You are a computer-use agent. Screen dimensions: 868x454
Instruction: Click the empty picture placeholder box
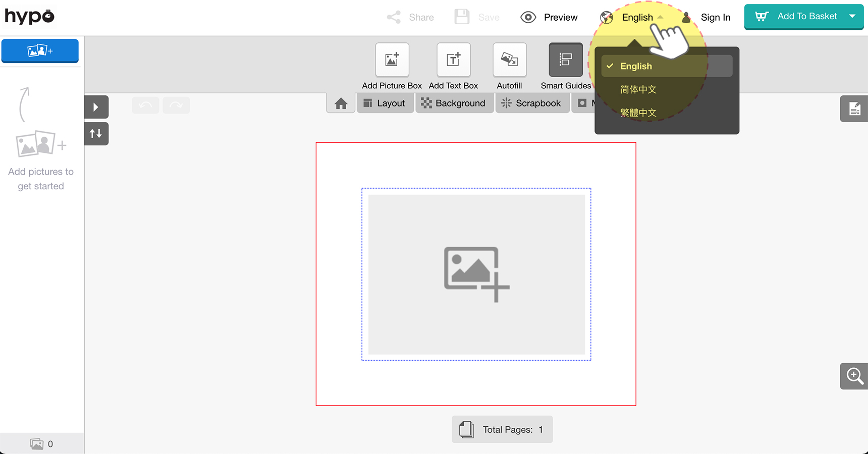(476, 274)
